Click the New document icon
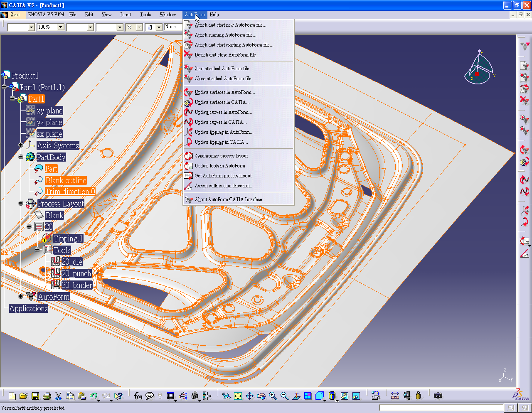Viewport: 532px width, 413px height. click(x=12, y=396)
